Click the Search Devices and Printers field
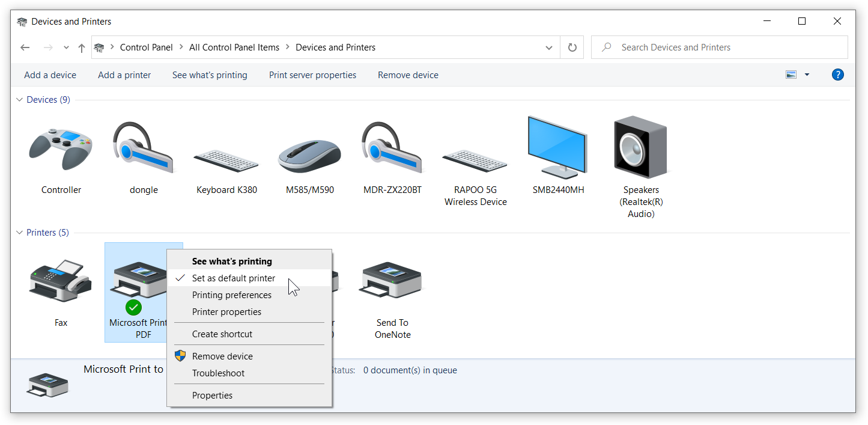Viewport: 868px width, 425px height. [x=720, y=47]
